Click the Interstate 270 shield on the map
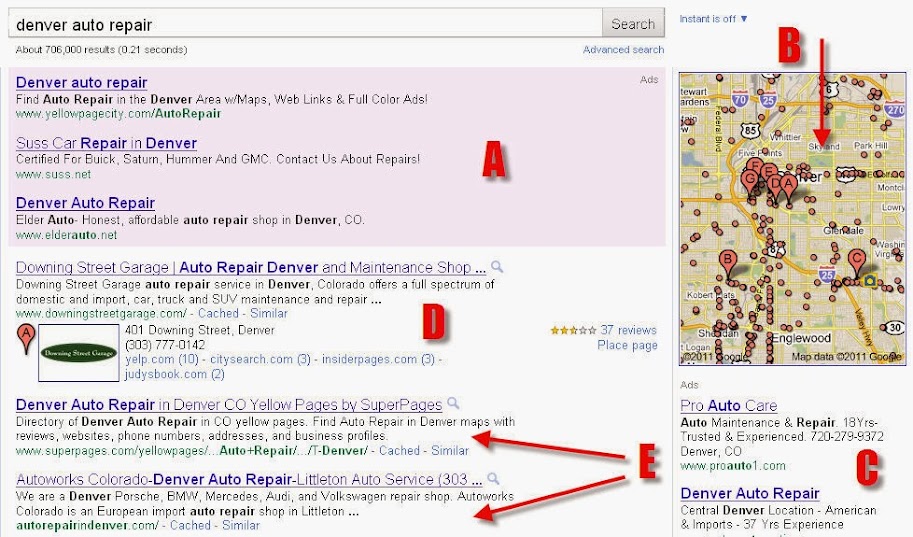Screen dimensions: 913x537 tap(896, 109)
